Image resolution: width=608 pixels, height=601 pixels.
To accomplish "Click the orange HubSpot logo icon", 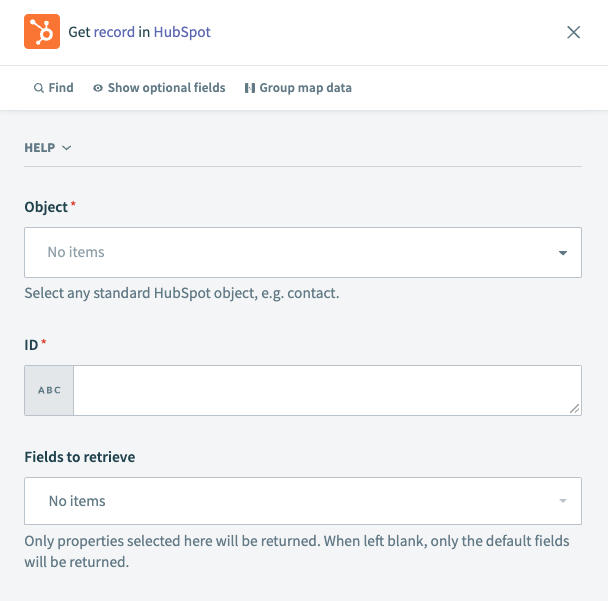I will coord(42,32).
